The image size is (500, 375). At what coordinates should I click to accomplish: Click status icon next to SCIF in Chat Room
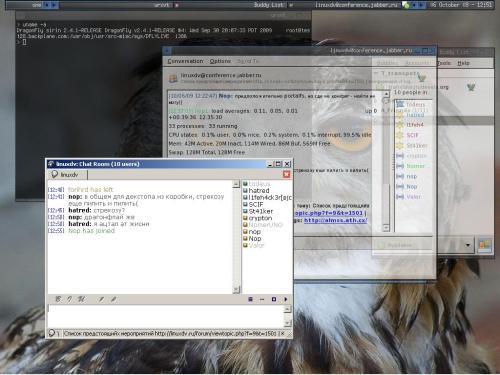tap(245, 204)
